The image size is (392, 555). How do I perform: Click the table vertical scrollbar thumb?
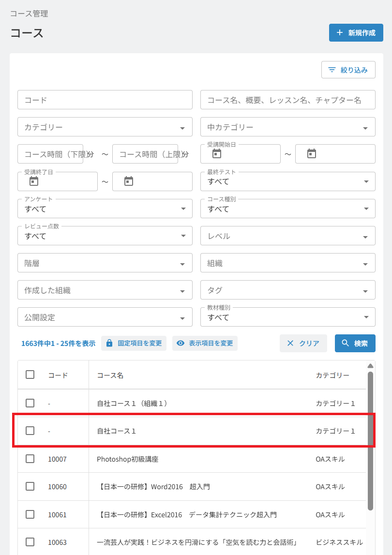(370, 441)
